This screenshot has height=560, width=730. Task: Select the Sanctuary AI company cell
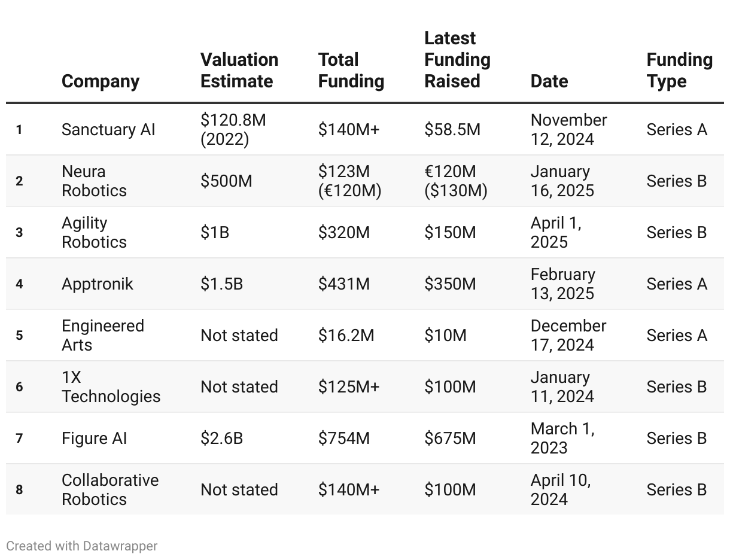pos(108,129)
